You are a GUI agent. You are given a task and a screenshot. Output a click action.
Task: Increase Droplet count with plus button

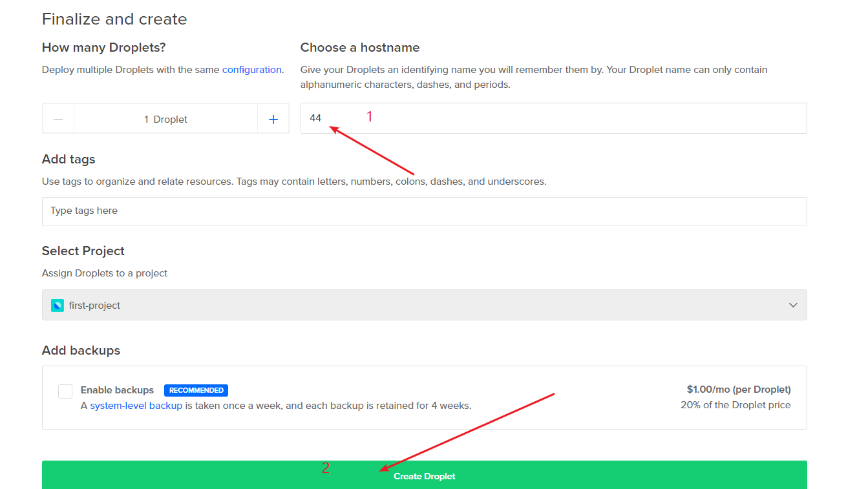pyautogui.click(x=273, y=120)
